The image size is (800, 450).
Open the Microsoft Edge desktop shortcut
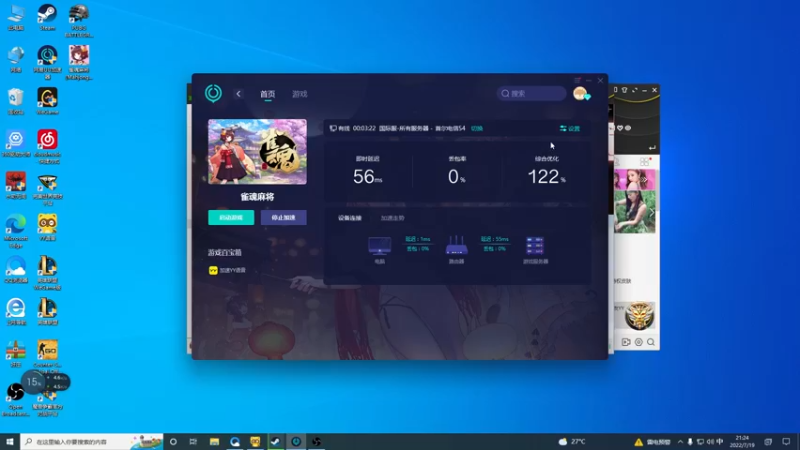(x=16, y=231)
